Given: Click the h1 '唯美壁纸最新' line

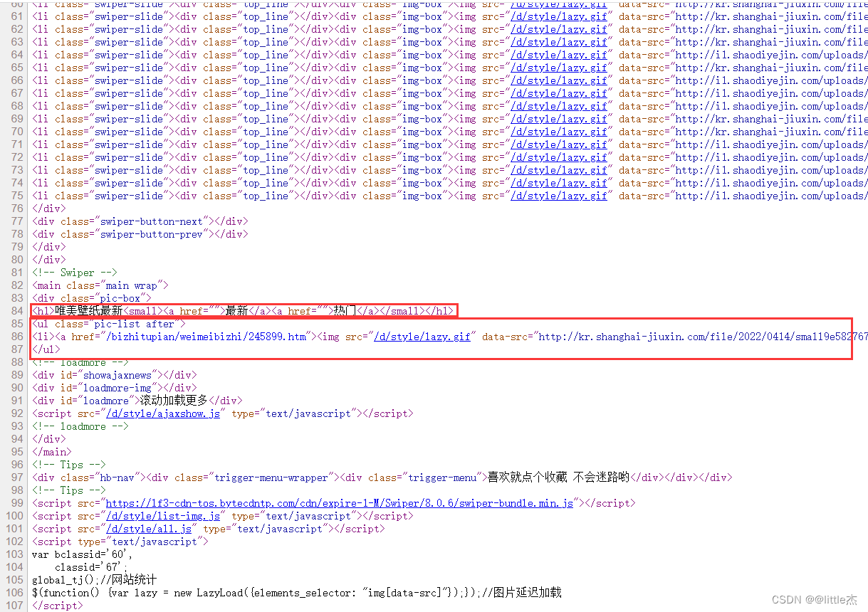Looking at the screenshot, I should pyautogui.click(x=242, y=311).
